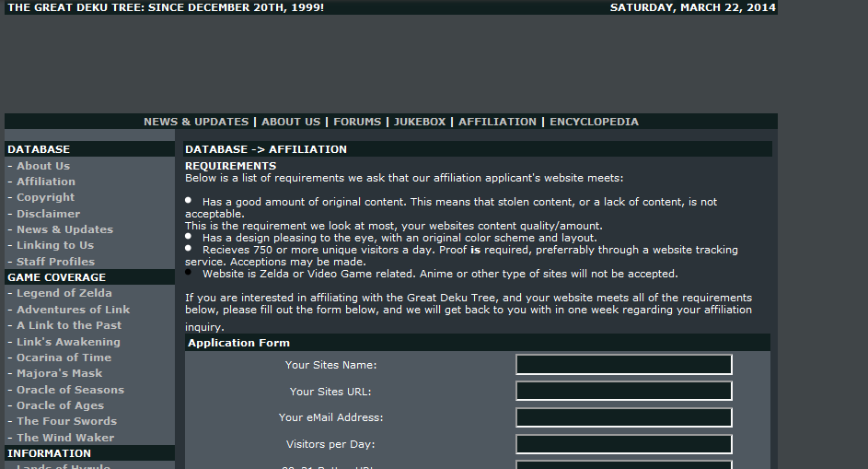The height and width of the screenshot is (469, 868).
Task: Open A Link to the Past coverage
Action: tap(69, 325)
